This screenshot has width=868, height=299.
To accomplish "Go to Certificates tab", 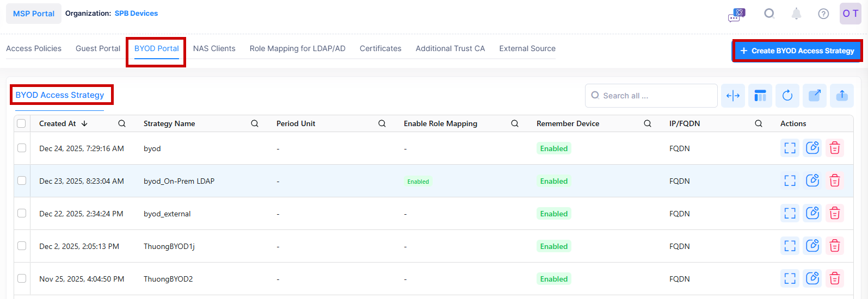I will pos(380,48).
